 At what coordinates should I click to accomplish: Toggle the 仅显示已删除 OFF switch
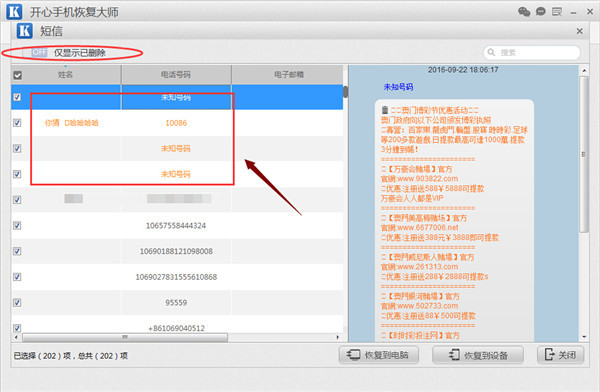[39, 52]
